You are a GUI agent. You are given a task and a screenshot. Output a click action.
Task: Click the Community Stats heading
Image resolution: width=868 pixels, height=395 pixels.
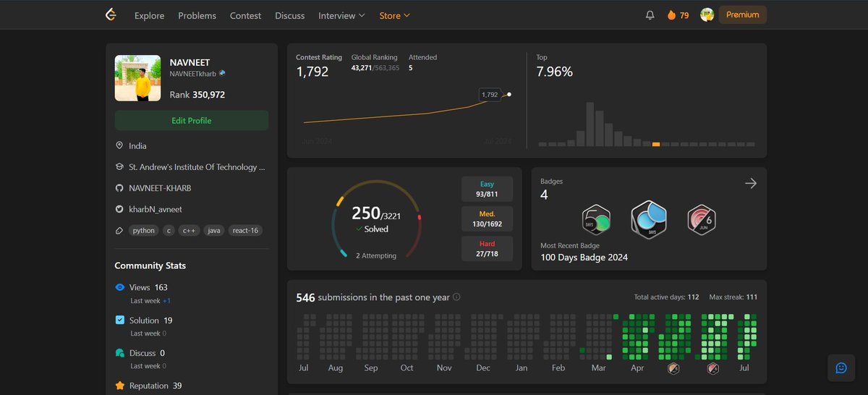tap(150, 266)
